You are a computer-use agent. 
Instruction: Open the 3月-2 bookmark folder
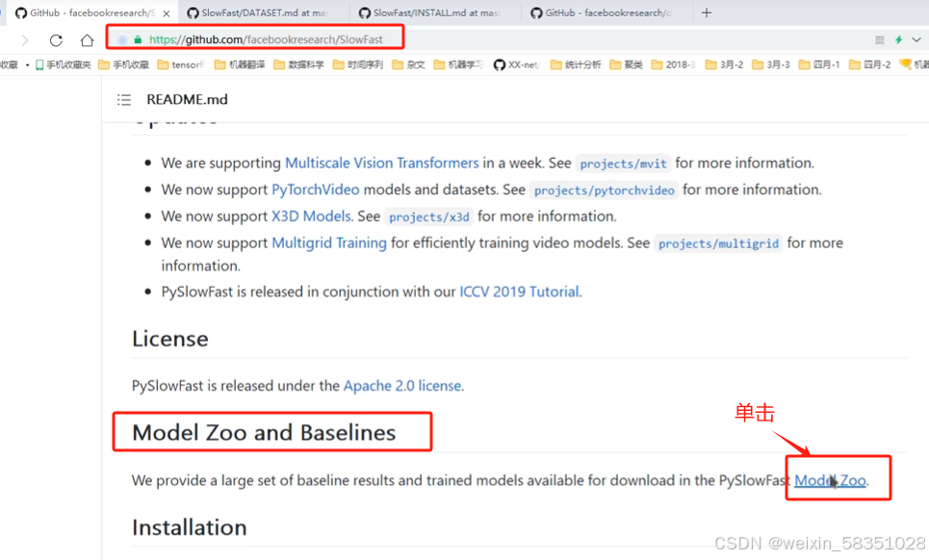coord(724,64)
